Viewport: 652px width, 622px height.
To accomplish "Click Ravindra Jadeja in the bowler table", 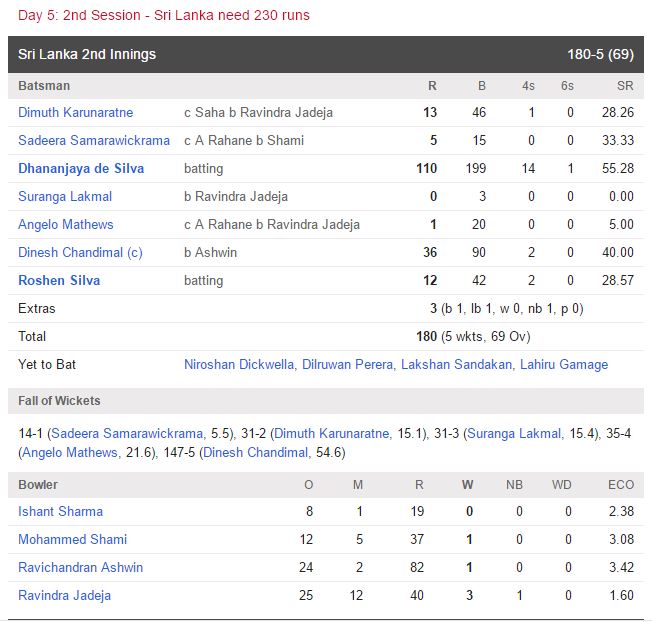I will 64,596.
